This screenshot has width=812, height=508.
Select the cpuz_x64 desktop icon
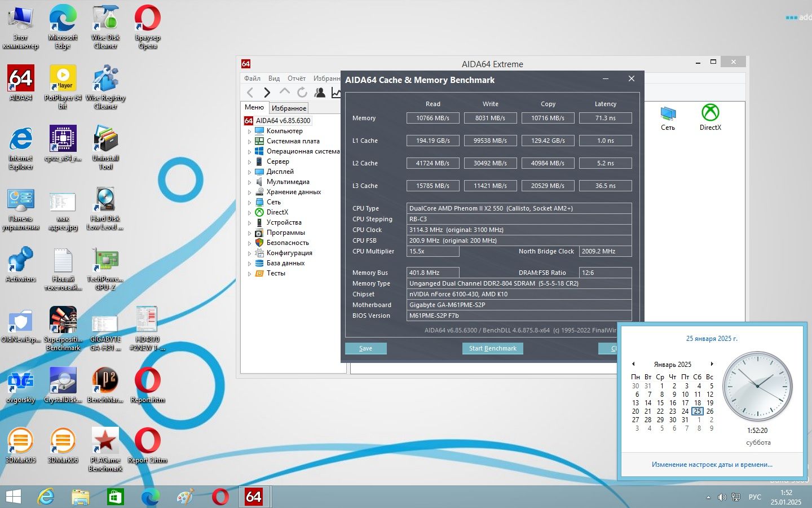[63, 143]
